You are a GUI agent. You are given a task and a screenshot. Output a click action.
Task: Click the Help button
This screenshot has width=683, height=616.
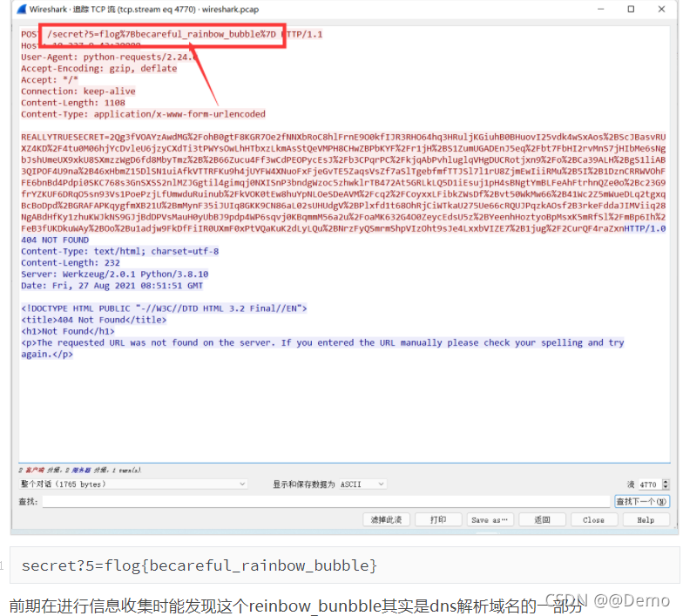pos(646,519)
